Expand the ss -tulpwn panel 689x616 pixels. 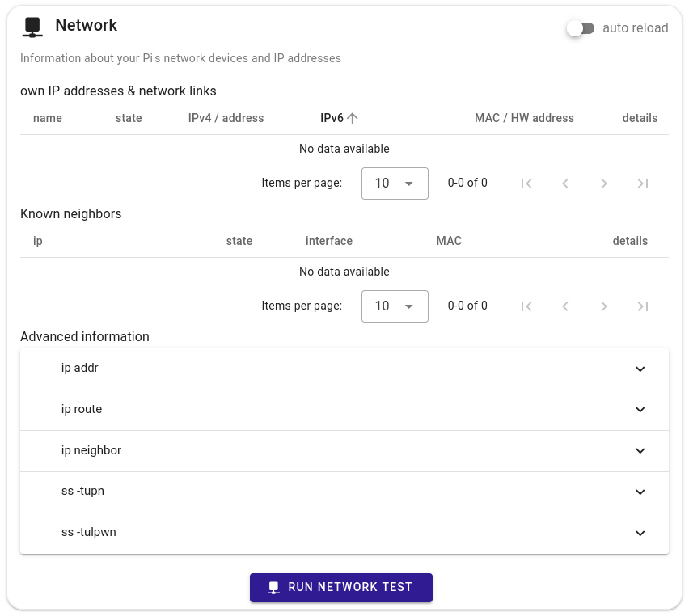[344, 533]
